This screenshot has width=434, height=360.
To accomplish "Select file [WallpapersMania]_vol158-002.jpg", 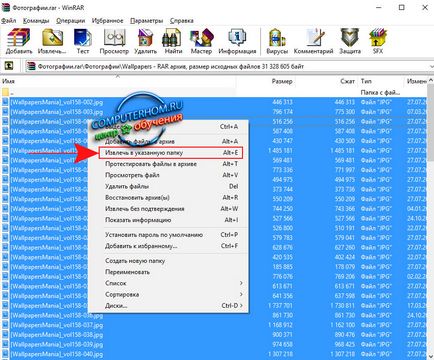I will 57,102.
